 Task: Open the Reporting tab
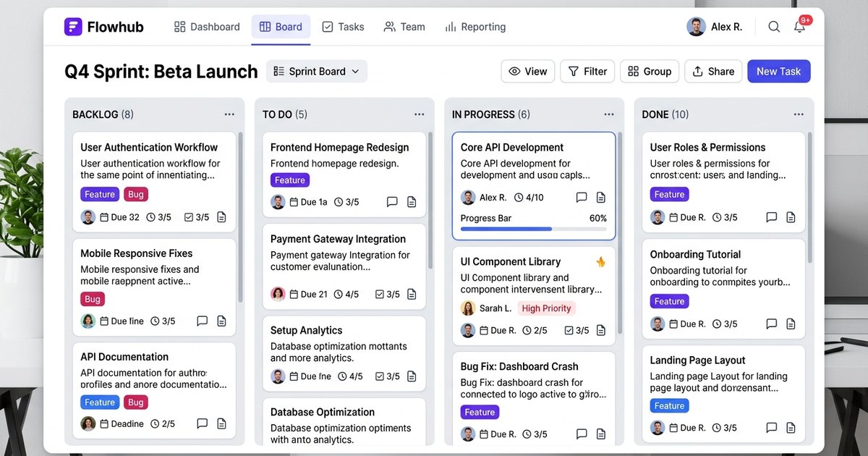tap(475, 27)
